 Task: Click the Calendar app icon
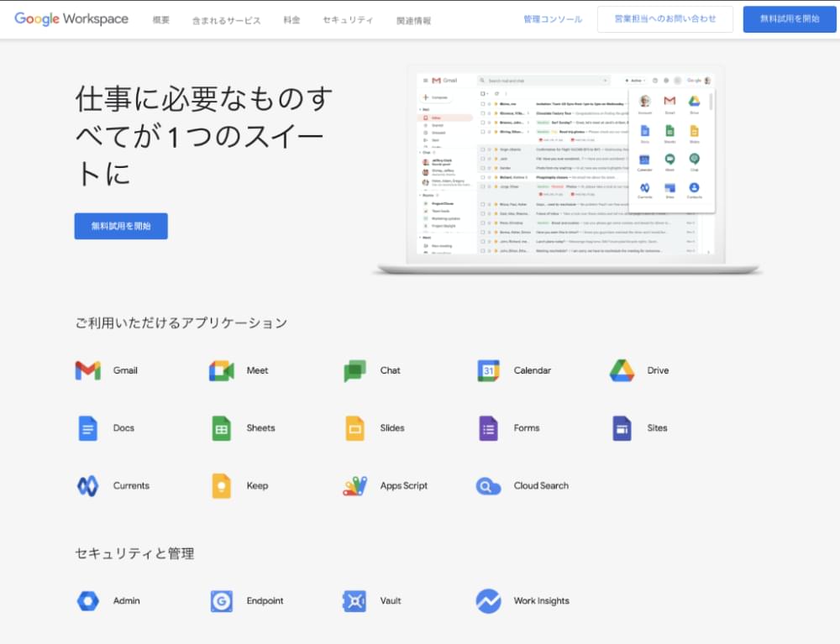coord(489,370)
